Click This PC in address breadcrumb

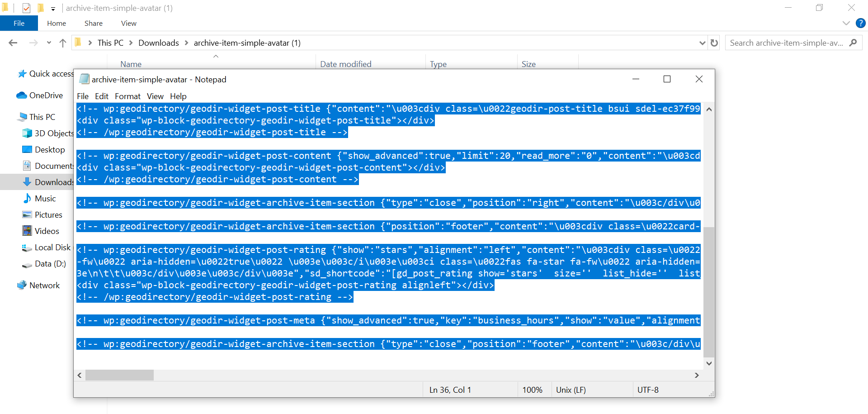pos(110,43)
